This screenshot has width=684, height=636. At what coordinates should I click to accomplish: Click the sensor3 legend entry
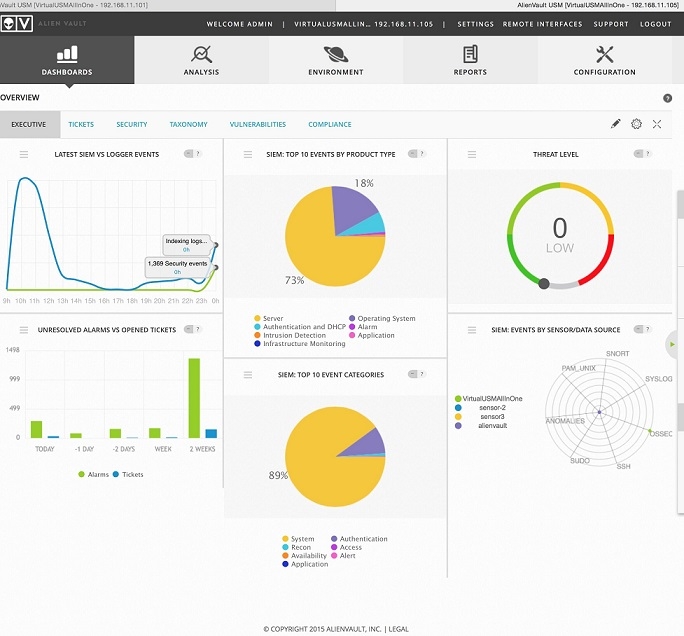[480, 417]
